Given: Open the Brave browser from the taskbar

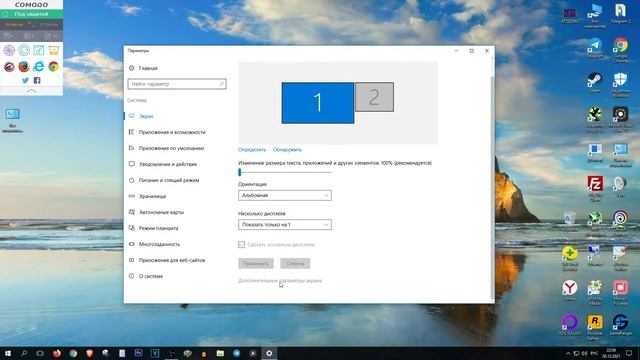Looking at the screenshot, I should pos(89,353).
